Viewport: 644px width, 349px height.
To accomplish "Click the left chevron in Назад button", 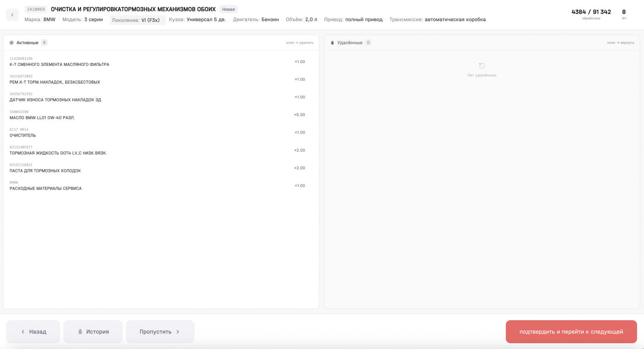I will click(x=23, y=332).
